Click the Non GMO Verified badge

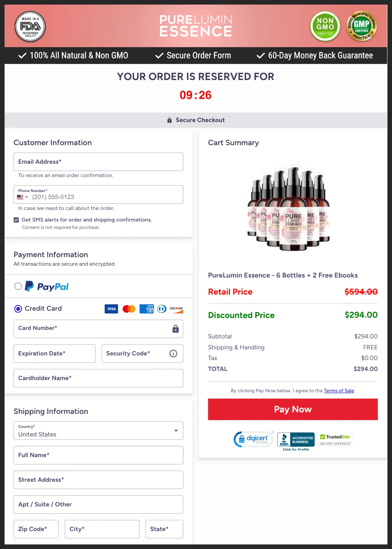[325, 26]
